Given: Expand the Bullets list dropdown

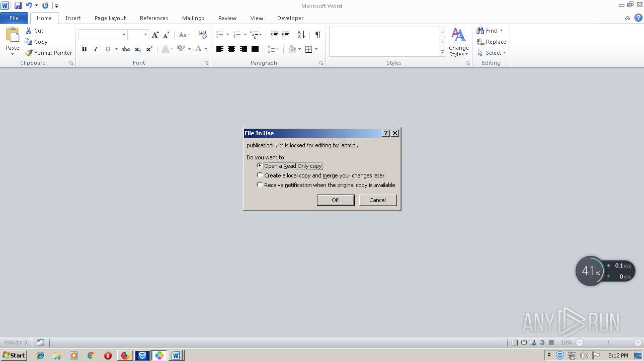Looking at the screenshot, I should click(227, 35).
